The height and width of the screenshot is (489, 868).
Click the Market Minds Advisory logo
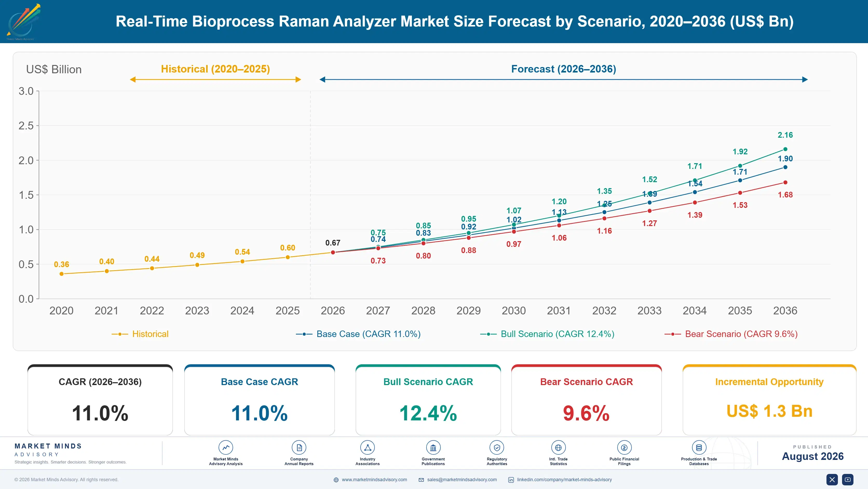tap(24, 22)
